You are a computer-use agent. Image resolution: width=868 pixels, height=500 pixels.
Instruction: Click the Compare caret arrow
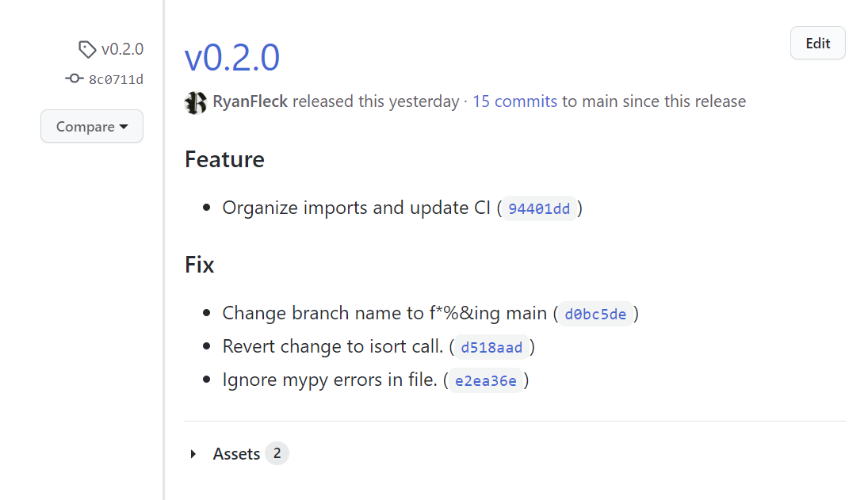(124, 127)
